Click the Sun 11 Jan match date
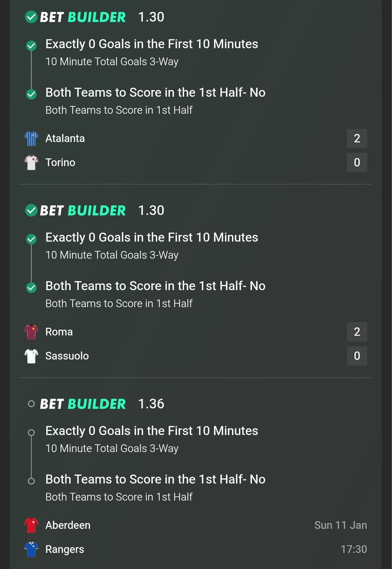The image size is (392, 569). click(x=340, y=525)
